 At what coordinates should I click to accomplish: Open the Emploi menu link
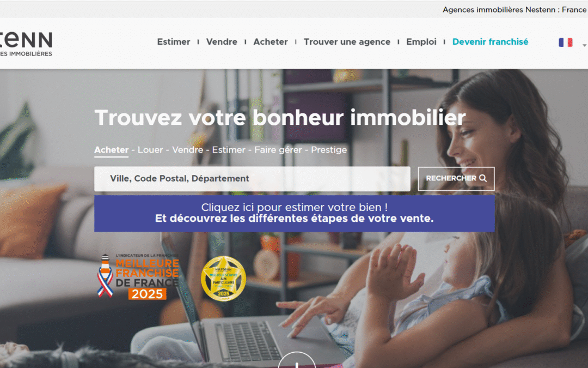421,41
